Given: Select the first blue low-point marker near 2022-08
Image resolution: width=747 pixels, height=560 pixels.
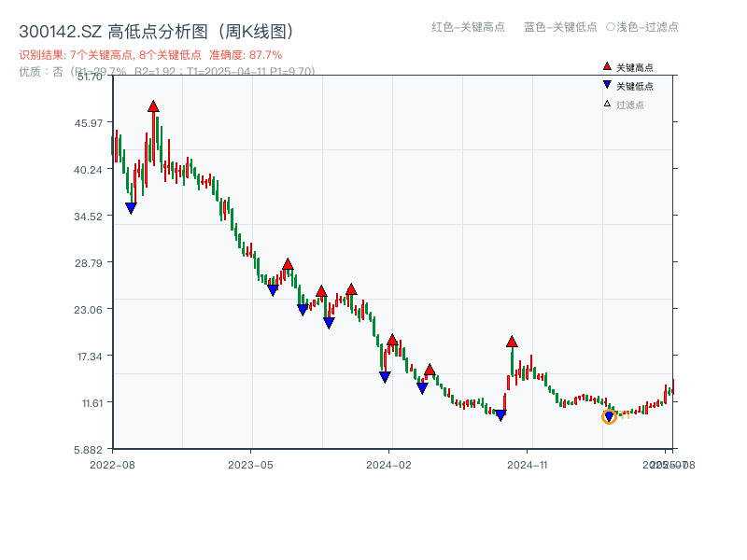Looking at the screenshot, I should coord(131,207).
